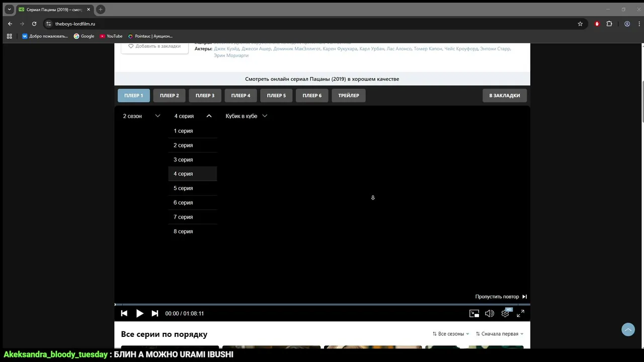Open Chrome profile avatar icon
Screen dimensions: 644x362
[x=627, y=24]
